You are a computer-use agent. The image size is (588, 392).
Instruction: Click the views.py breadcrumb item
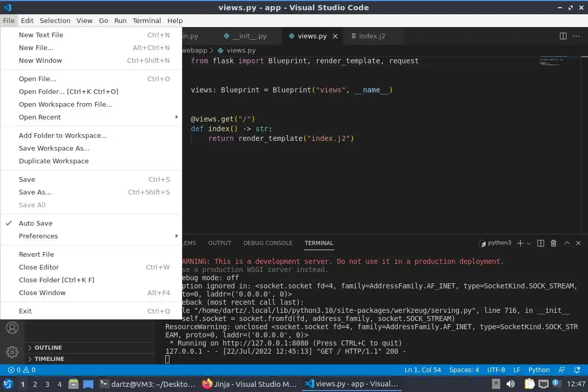click(x=237, y=50)
